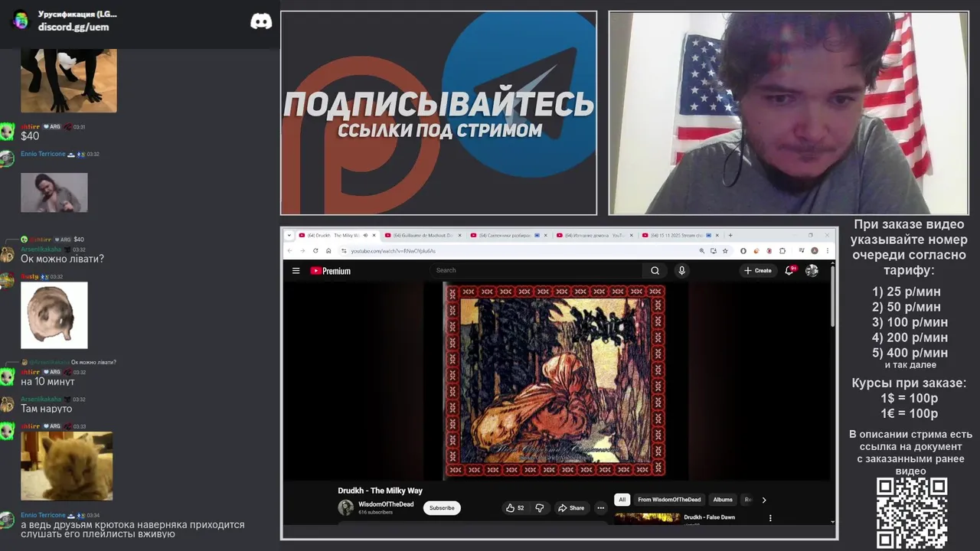
Task: Click the QR code in the stream overlay
Action: pos(912,513)
